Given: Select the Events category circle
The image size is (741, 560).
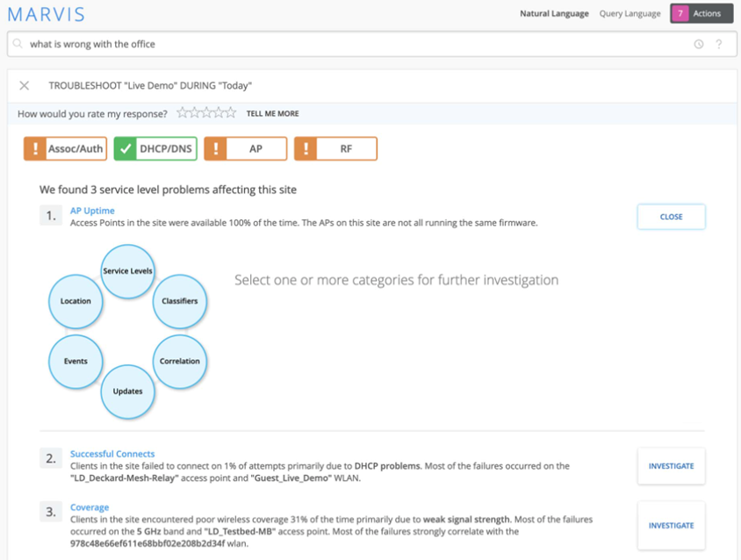Looking at the screenshot, I should [76, 361].
